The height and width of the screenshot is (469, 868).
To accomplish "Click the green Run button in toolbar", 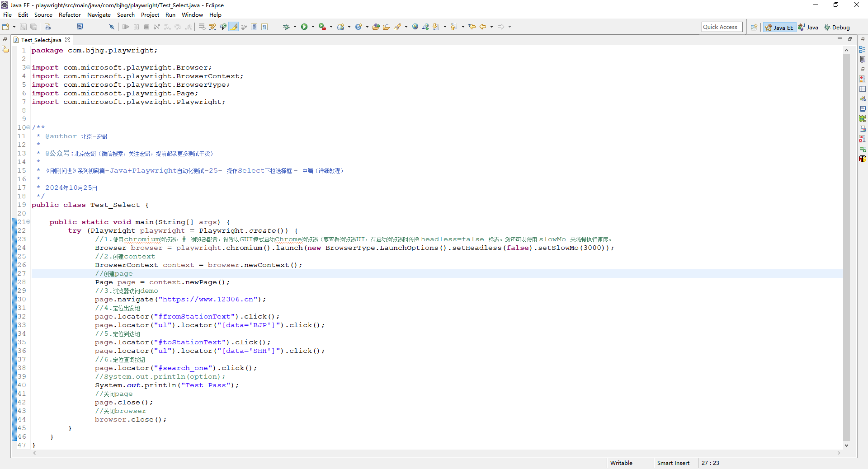I will point(304,27).
